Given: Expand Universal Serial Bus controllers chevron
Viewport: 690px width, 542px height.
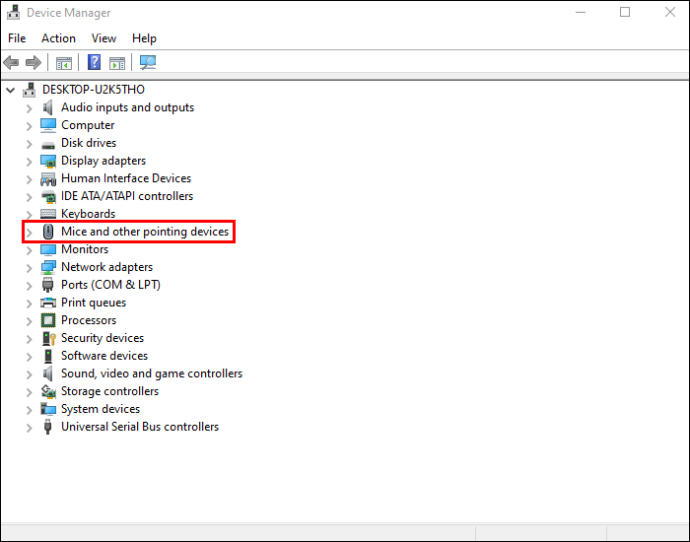Looking at the screenshot, I should pos(29,428).
